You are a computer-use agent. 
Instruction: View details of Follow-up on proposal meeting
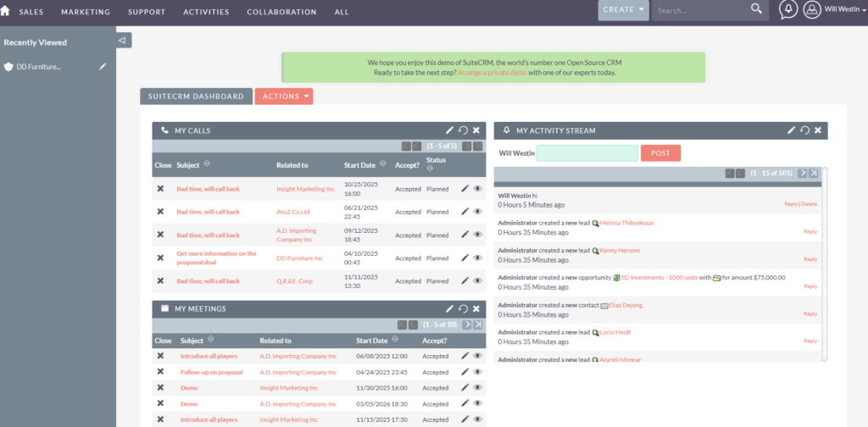pos(478,372)
